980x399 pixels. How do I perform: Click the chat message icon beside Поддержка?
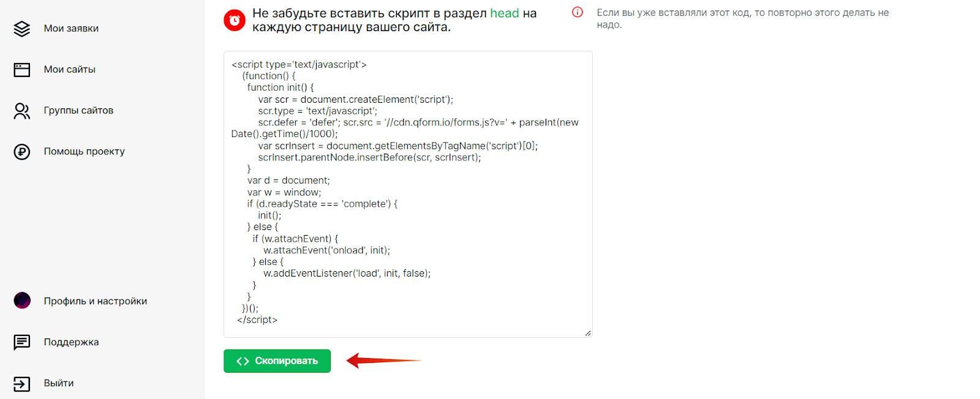(x=22, y=342)
